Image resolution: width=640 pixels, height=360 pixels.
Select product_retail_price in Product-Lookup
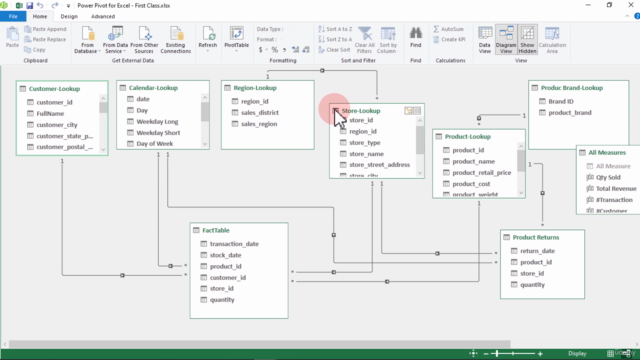tap(482, 173)
